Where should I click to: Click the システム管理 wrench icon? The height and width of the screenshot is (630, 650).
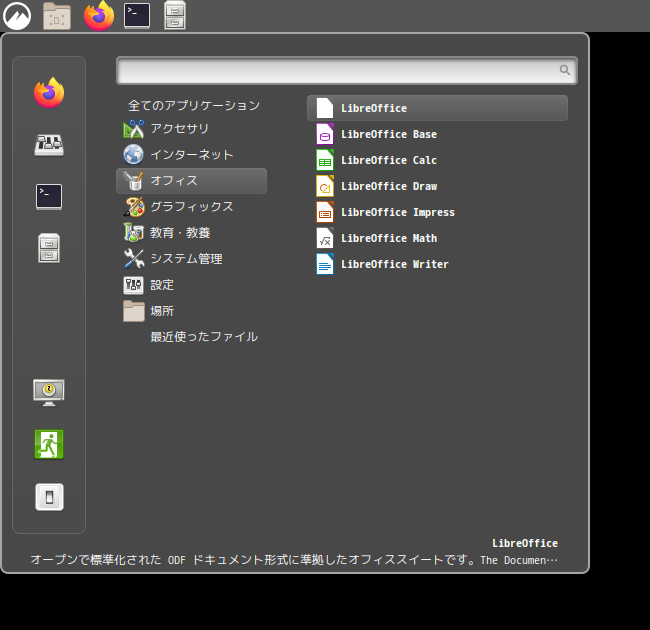tap(134, 259)
